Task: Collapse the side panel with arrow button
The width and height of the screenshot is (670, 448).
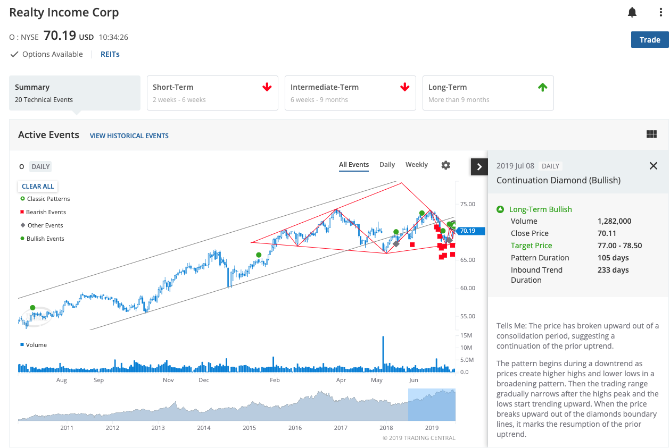Action: pyautogui.click(x=478, y=166)
